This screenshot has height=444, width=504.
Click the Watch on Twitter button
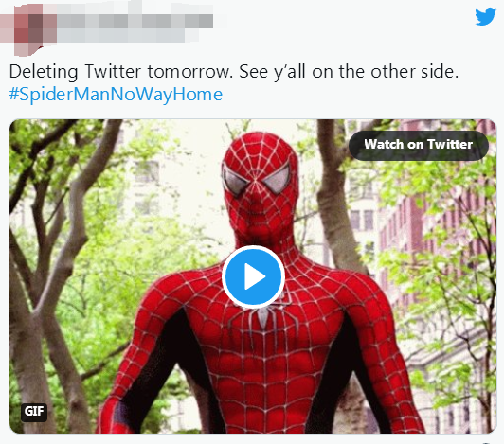[419, 145]
